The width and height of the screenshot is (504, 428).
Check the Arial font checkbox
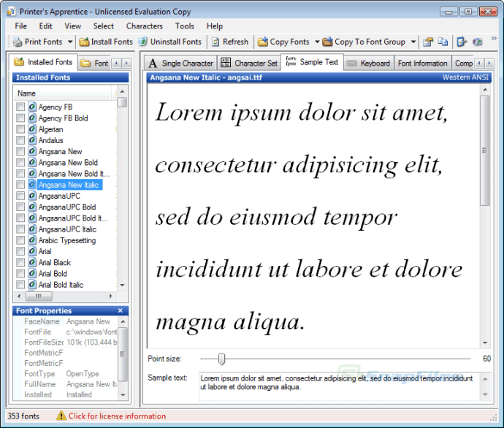click(x=20, y=251)
